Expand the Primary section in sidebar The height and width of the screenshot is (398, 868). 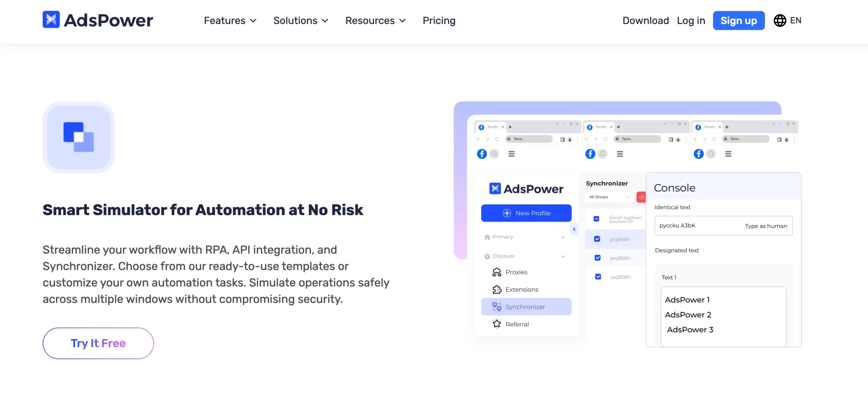[524, 237]
